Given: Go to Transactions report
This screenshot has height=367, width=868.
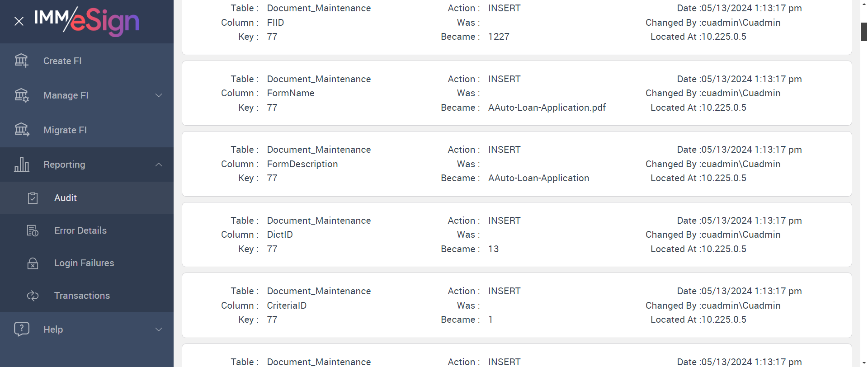Looking at the screenshot, I should 82,296.
